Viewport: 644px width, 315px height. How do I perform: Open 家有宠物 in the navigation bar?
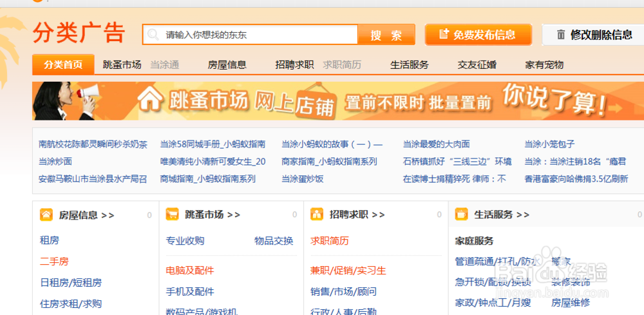[x=544, y=65]
